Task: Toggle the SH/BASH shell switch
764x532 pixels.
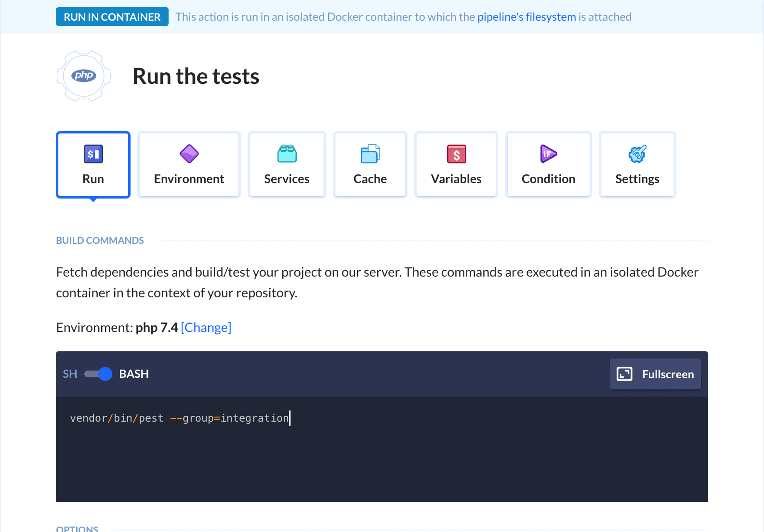Action: 98,374
